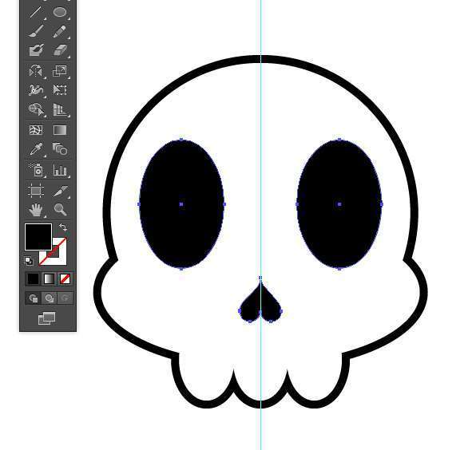Select the Eraser tool

click(x=60, y=50)
